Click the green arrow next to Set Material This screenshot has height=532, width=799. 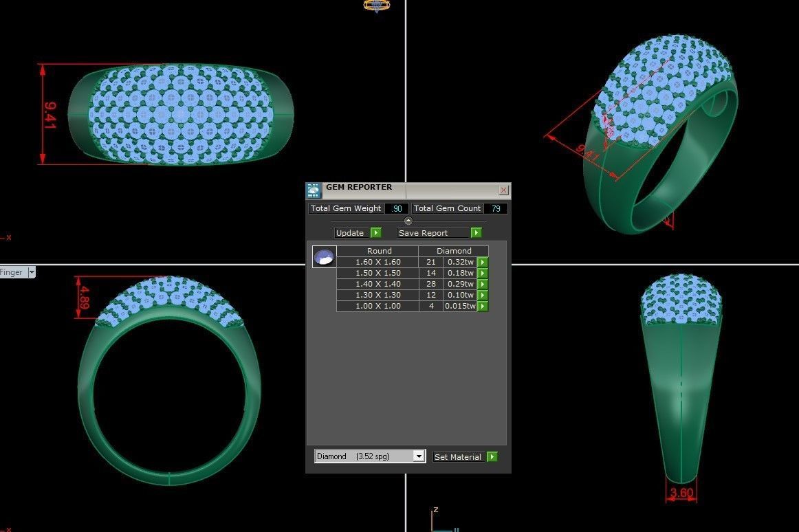click(x=492, y=456)
